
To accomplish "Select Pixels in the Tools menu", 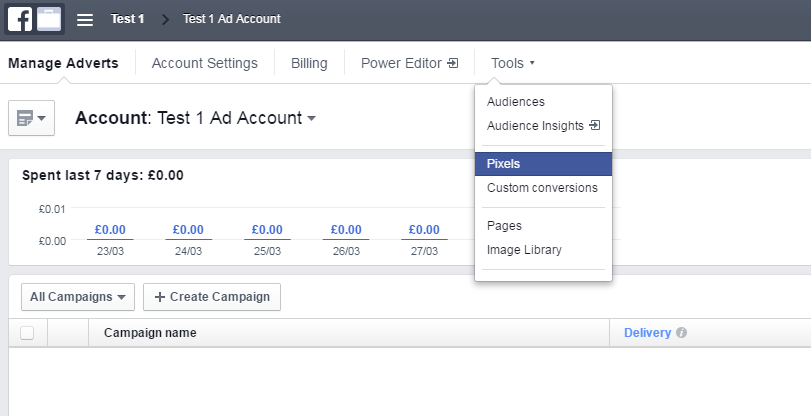I will [543, 164].
